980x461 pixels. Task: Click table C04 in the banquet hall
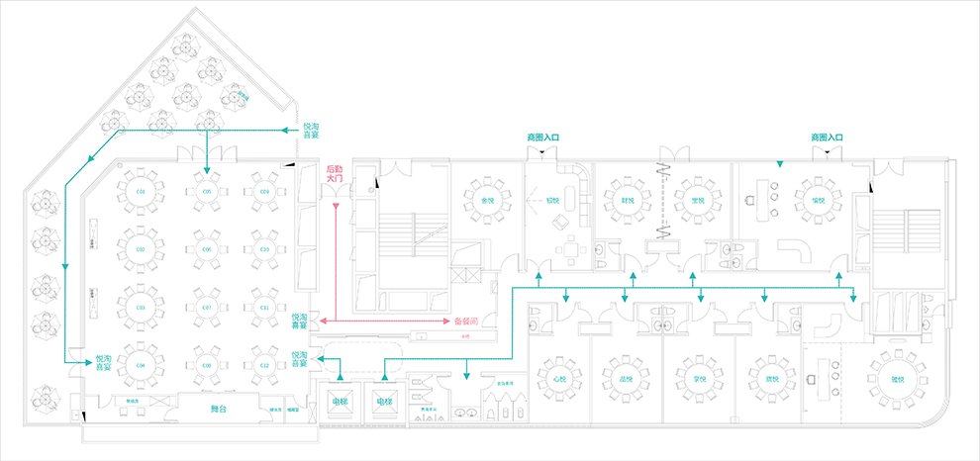141,365
